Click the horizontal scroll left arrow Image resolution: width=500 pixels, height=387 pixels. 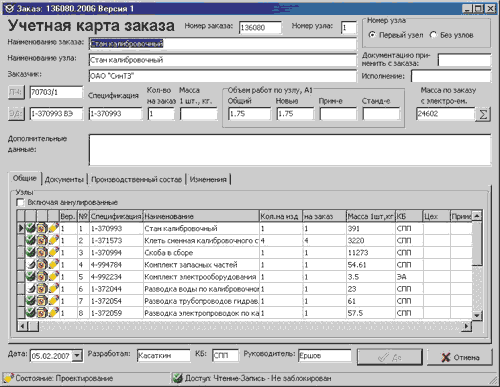coord(22,326)
